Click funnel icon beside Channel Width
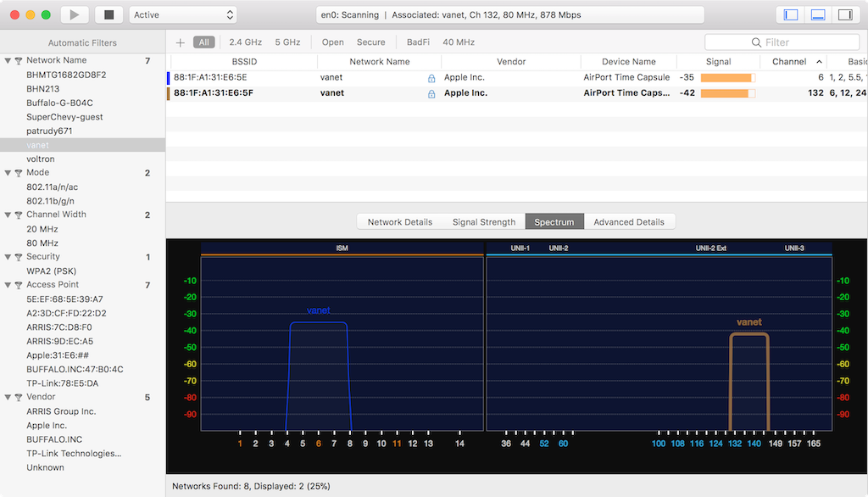Image resolution: width=868 pixels, height=497 pixels. tap(19, 215)
